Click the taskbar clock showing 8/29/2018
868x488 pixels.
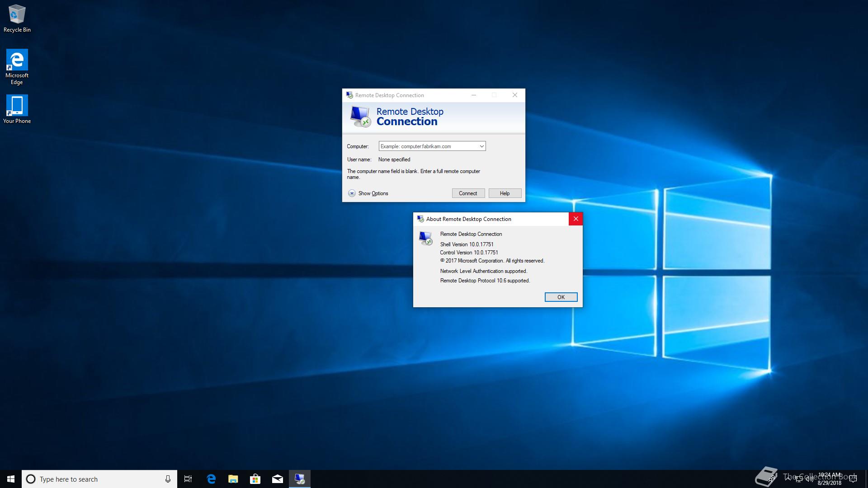830,479
